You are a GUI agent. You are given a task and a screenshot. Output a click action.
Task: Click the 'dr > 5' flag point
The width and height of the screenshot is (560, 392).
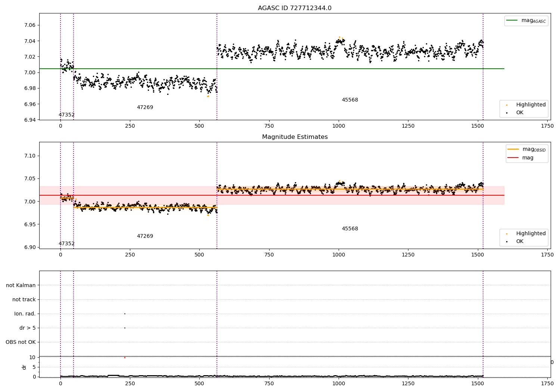click(x=125, y=328)
